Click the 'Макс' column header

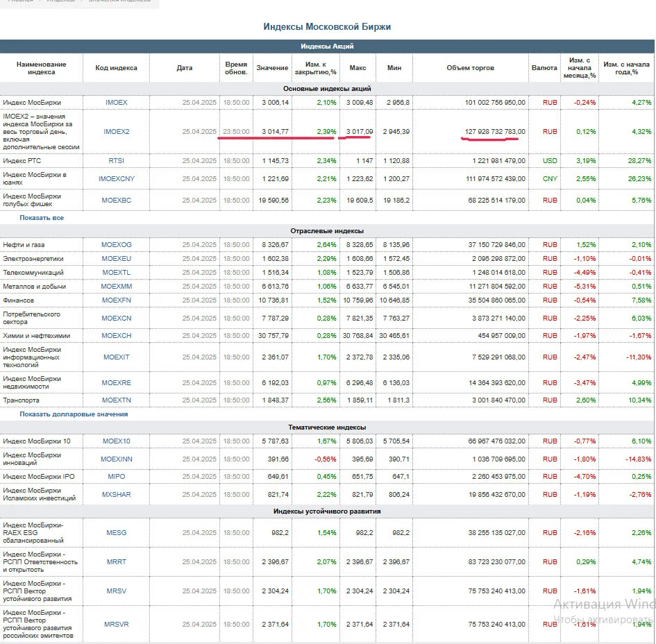pyautogui.click(x=358, y=68)
